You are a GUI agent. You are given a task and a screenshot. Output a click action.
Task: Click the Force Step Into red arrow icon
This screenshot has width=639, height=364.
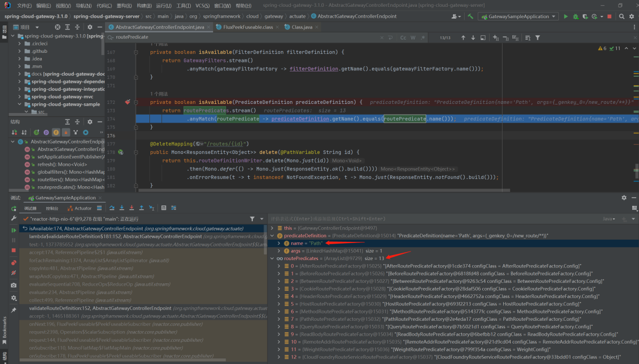click(x=131, y=208)
